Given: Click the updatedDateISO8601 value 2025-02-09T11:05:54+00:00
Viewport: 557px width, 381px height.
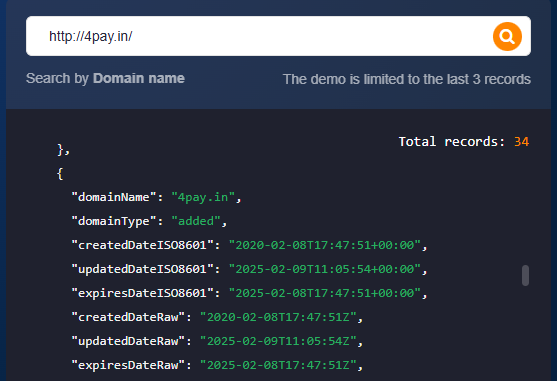Looking at the screenshot, I should coord(325,269).
